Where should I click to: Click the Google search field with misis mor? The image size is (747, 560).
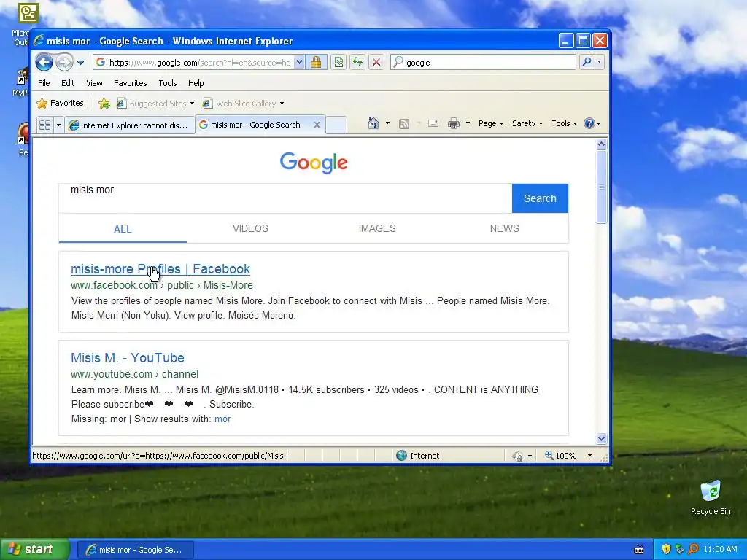[x=285, y=198]
